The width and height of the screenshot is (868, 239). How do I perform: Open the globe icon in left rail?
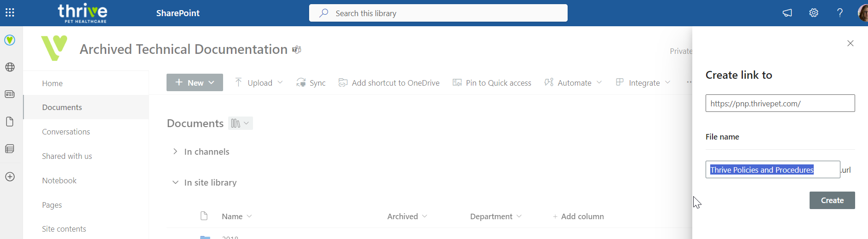point(10,67)
